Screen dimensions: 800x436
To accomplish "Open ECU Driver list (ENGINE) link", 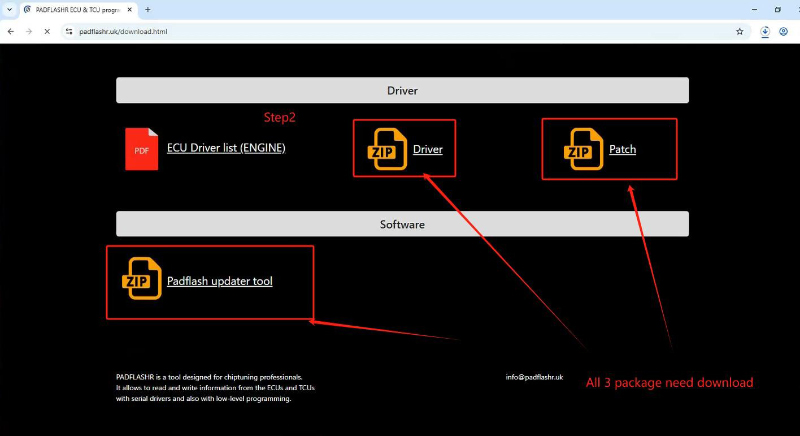I will [226, 148].
